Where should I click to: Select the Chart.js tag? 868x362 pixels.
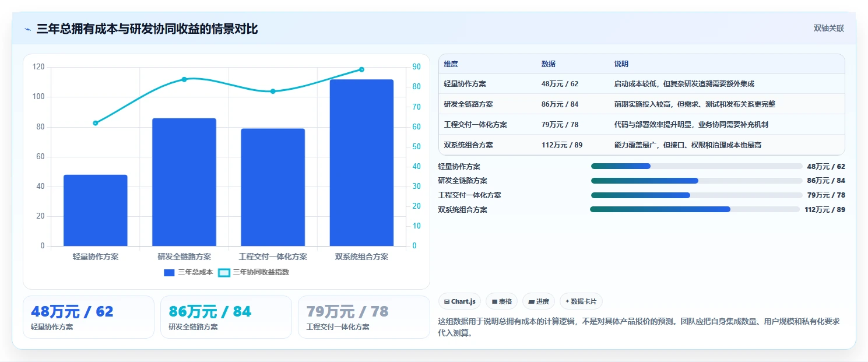(459, 301)
